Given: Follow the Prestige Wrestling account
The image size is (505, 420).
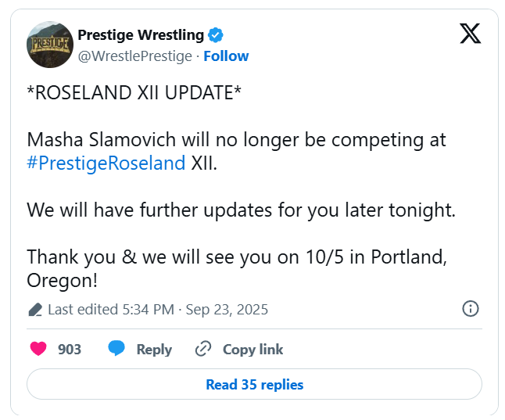Looking at the screenshot, I should tap(226, 56).
